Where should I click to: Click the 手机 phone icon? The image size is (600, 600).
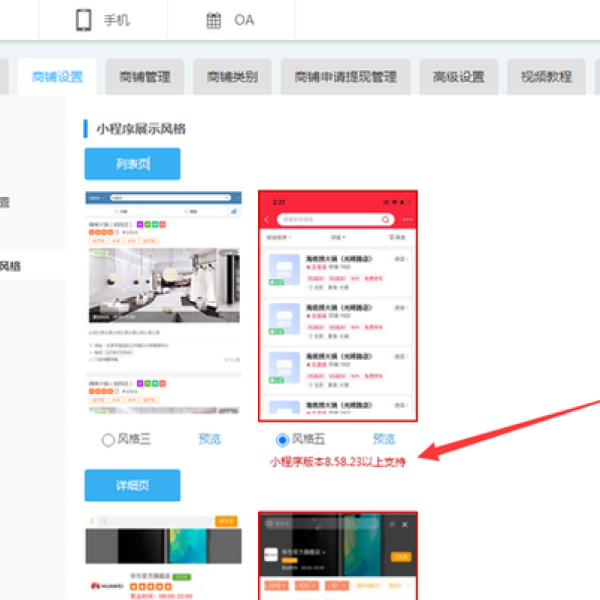(x=84, y=20)
